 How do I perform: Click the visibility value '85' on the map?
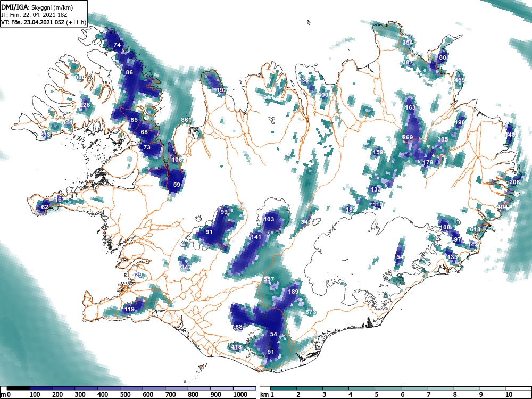pyautogui.click(x=135, y=119)
